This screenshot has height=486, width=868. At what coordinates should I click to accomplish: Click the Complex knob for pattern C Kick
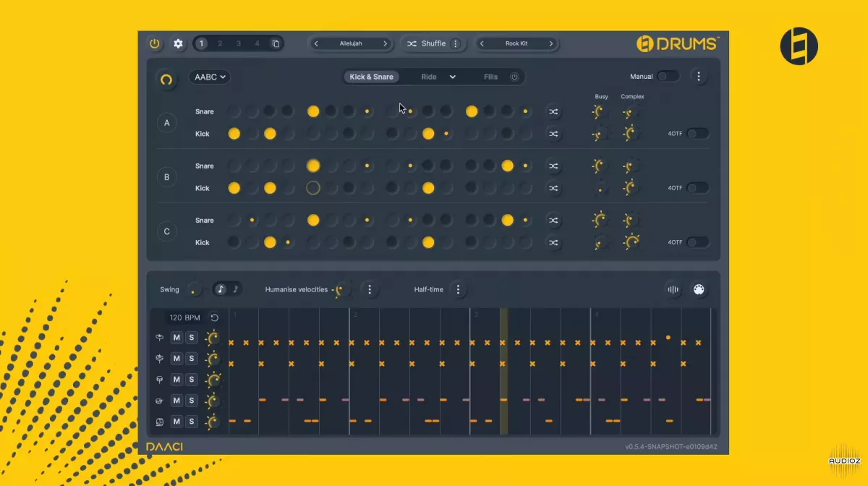pyautogui.click(x=632, y=242)
